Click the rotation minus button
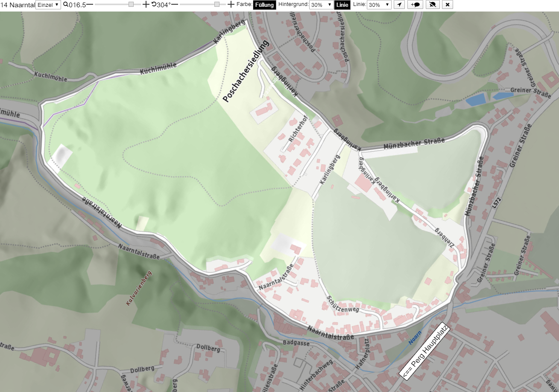The image size is (559, 392). (175, 5)
